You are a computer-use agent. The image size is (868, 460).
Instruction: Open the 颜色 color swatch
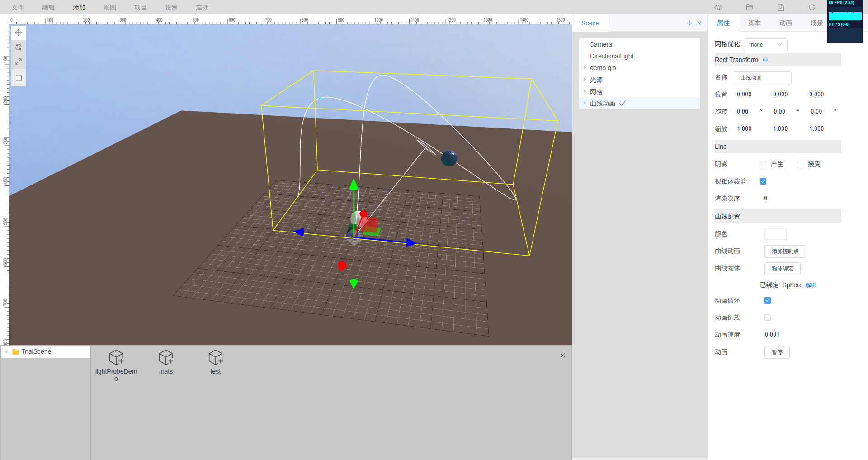pyautogui.click(x=775, y=234)
